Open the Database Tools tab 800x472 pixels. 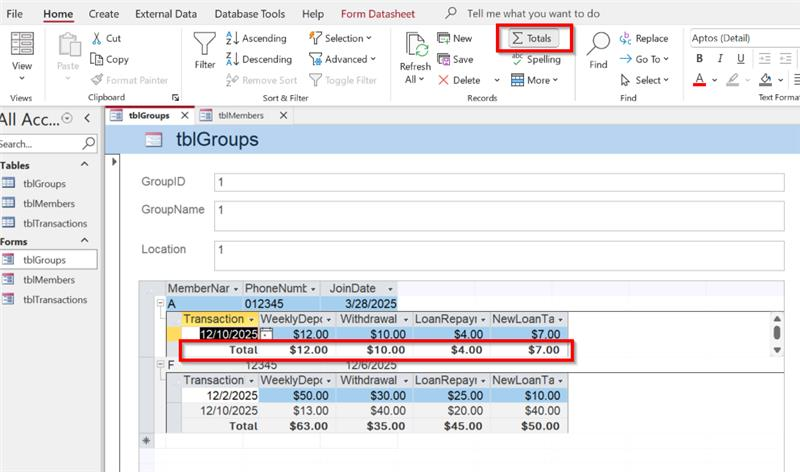(x=249, y=14)
